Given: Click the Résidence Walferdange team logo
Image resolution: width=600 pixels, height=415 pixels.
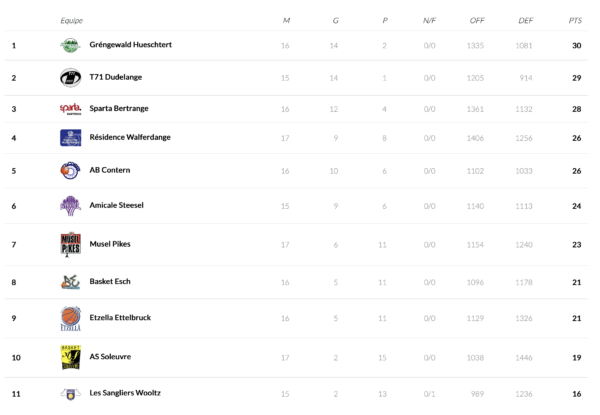Looking at the screenshot, I should click(x=70, y=137).
